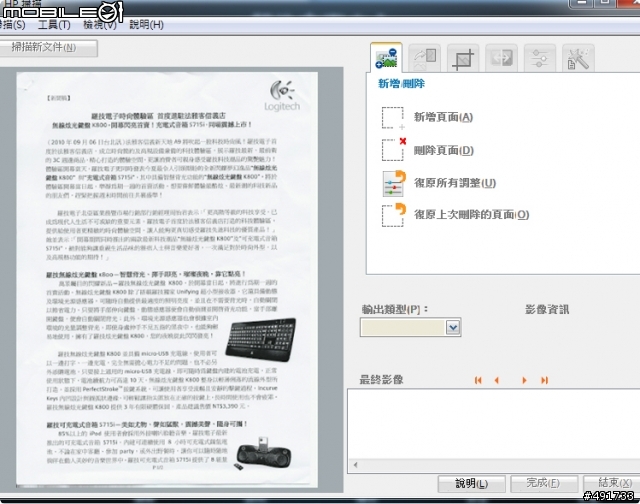Go to next final image
This screenshot has height=504, width=640.
pyautogui.click(x=524, y=380)
